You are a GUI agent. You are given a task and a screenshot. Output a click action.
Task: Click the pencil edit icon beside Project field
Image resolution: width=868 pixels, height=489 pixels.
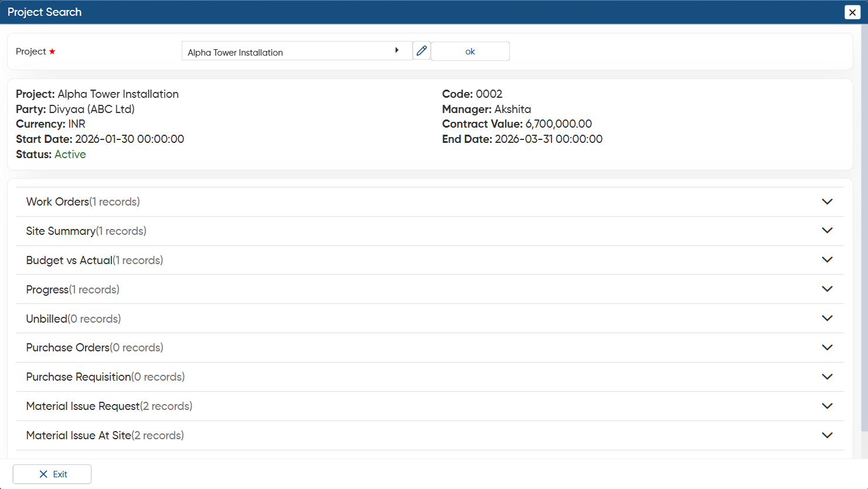(x=421, y=51)
